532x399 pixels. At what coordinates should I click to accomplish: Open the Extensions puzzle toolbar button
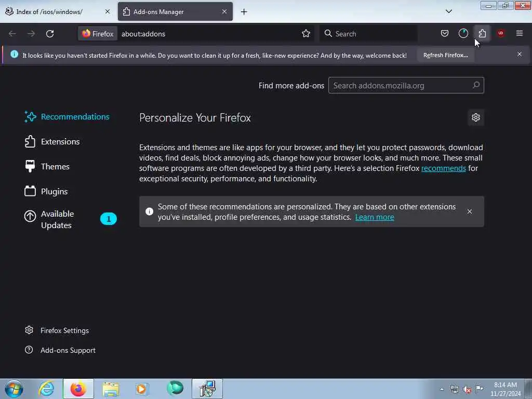[482, 33]
